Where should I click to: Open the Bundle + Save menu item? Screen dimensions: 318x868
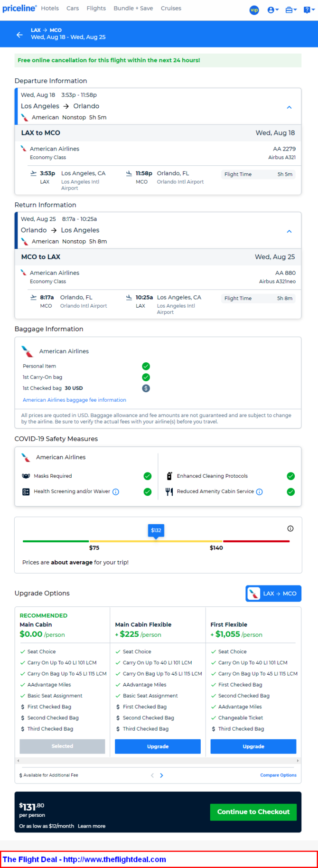[x=133, y=9]
